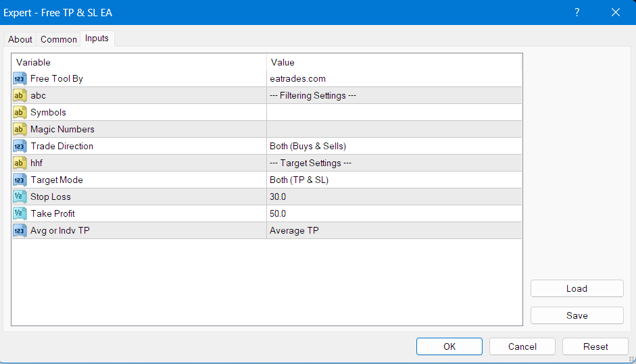Click the question mark help button
The width and height of the screenshot is (636, 364).
pyautogui.click(x=577, y=13)
